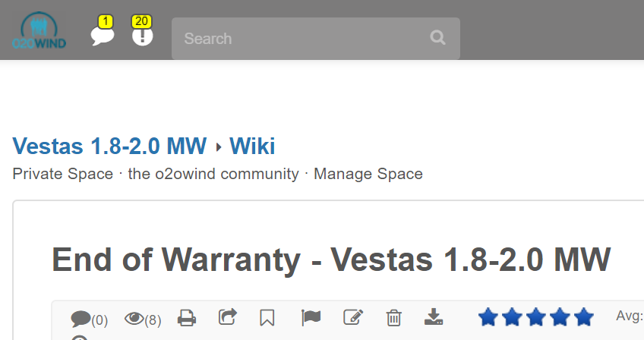Screen dimensions: 644x340
Task: Open the Wiki breadcrumb link
Action: point(252,146)
